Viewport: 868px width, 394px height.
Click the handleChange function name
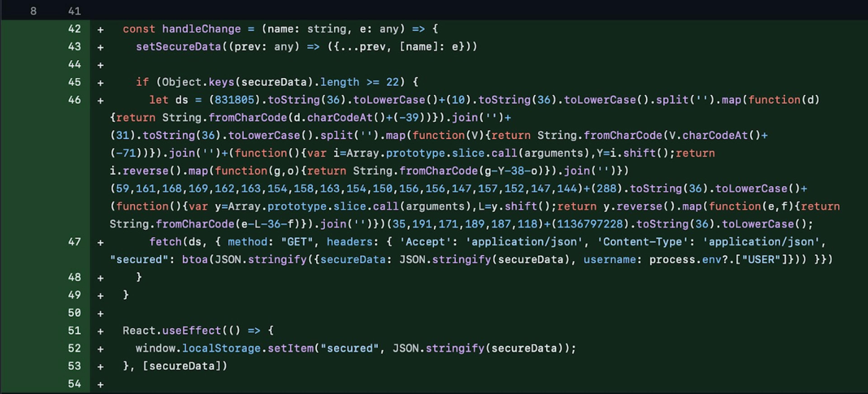click(201, 29)
